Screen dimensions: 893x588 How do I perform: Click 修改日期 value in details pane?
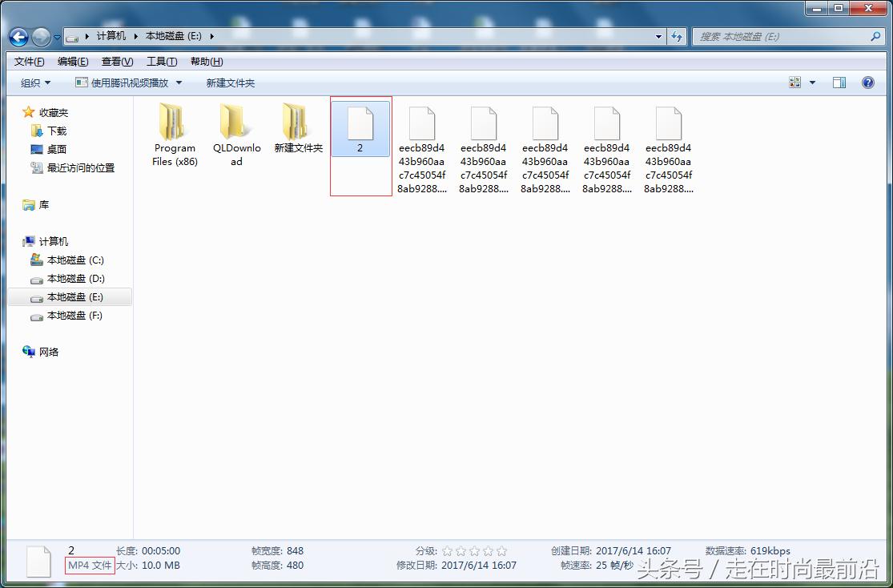479,566
